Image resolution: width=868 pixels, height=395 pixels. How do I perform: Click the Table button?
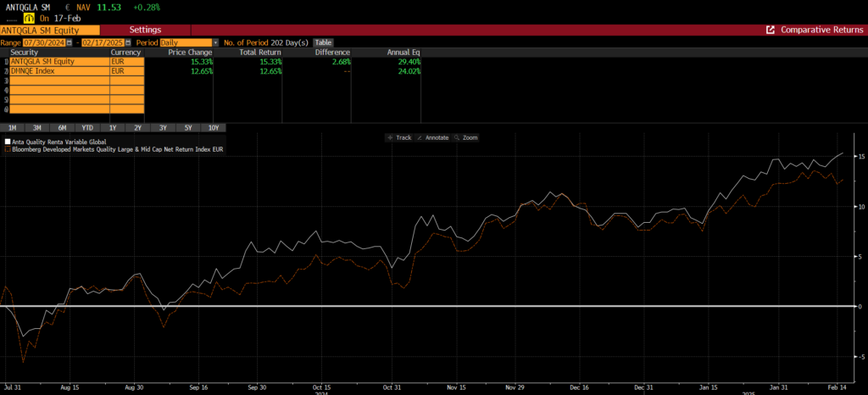[x=323, y=42]
